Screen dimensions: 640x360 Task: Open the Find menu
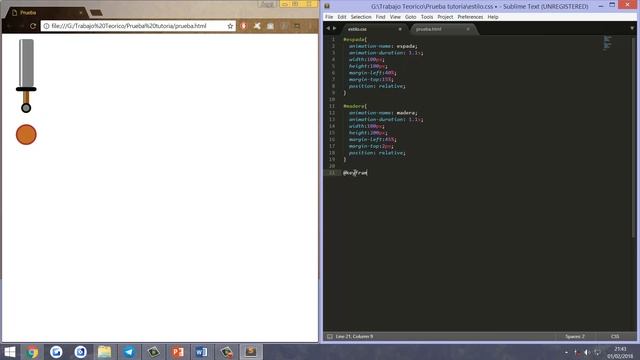pyautogui.click(x=380, y=17)
